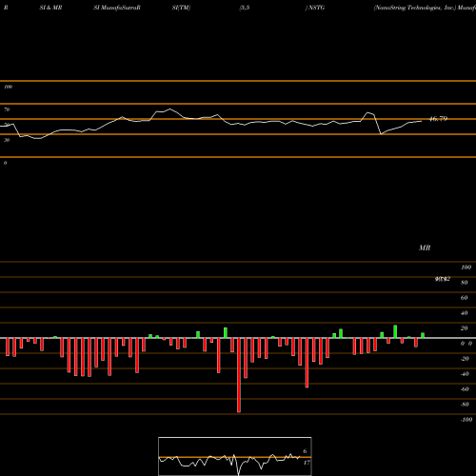Screen dimensions: 476x476
Task: Click MR axis label '-20'
Action: click(465, 359)
